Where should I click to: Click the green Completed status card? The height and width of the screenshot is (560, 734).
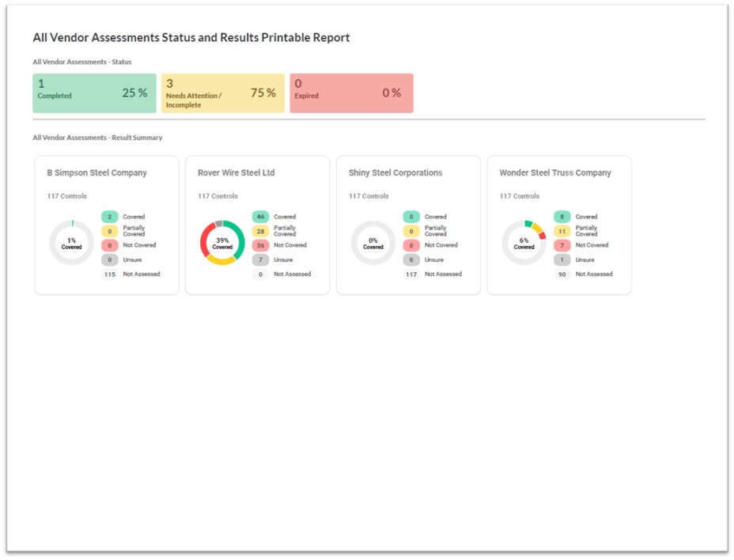pyautogui.click(x=94, y=93)
